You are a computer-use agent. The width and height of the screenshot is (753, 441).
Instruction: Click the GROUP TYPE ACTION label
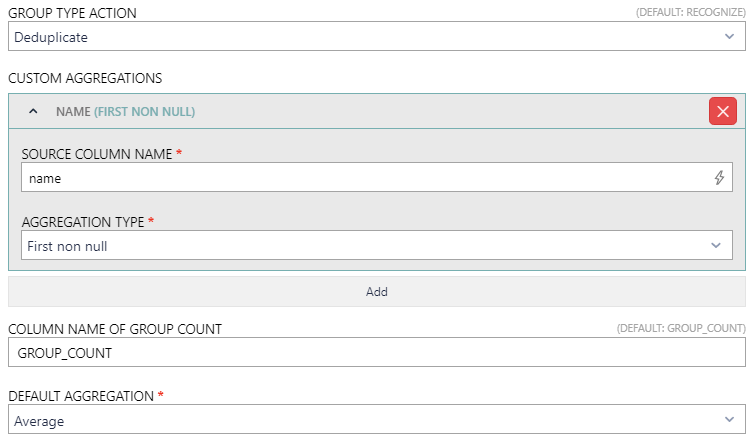coord(73,13)
